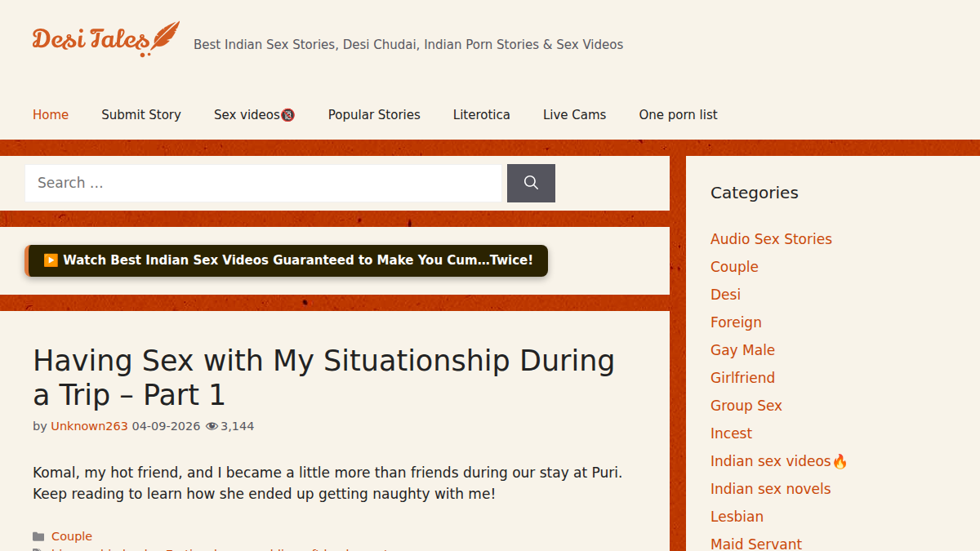Open the Desi category link

[725, 295]
